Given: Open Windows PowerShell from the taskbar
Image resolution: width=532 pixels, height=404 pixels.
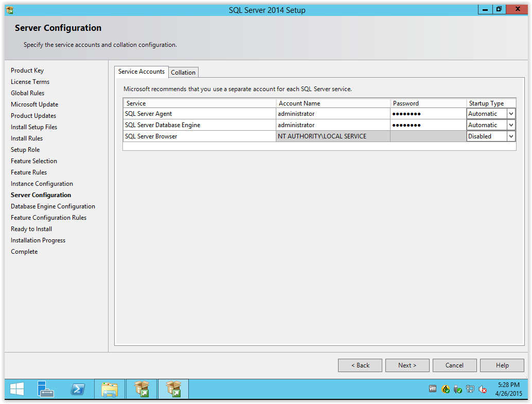Looking at the screenshot, I should [x=78, y=389].
